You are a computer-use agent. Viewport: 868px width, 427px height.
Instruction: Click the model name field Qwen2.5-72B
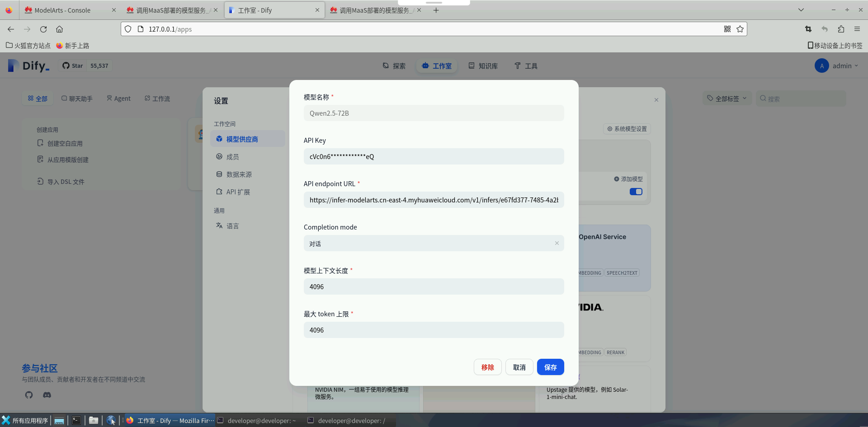tap(434, 113)
